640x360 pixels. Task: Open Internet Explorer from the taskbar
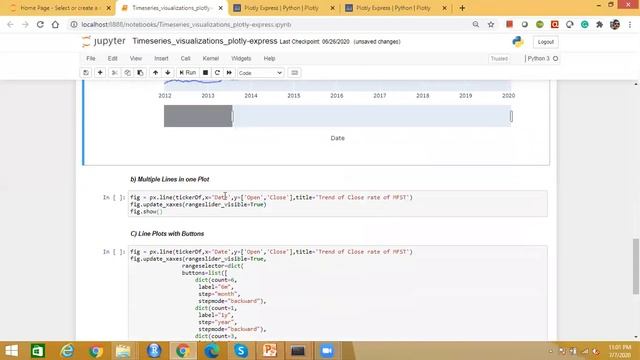67,351
